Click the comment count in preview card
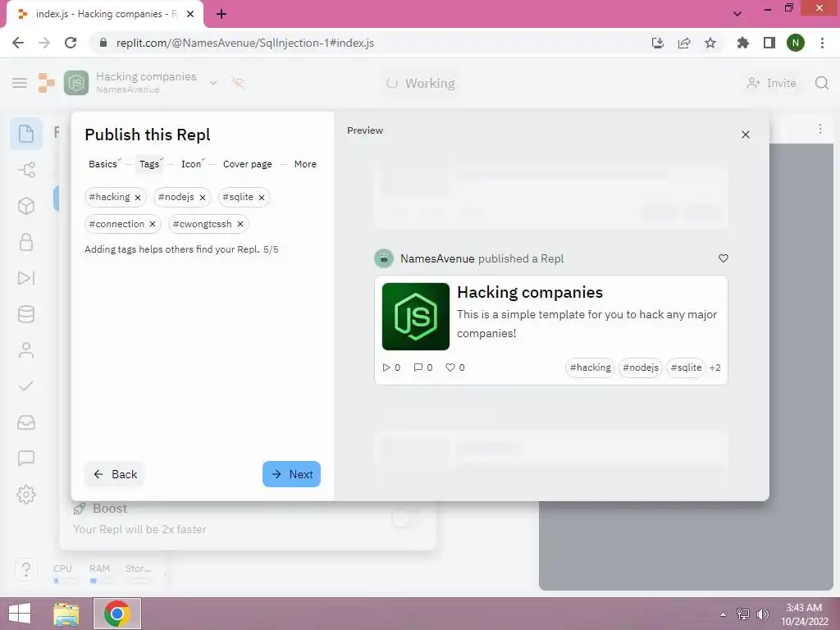 [x=423, y=367]
